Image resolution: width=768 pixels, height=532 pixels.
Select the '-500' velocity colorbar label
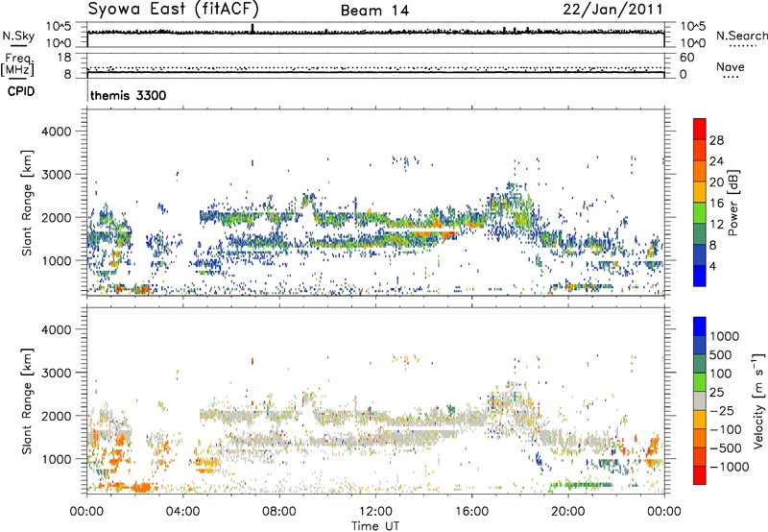[x=726, y=447]
